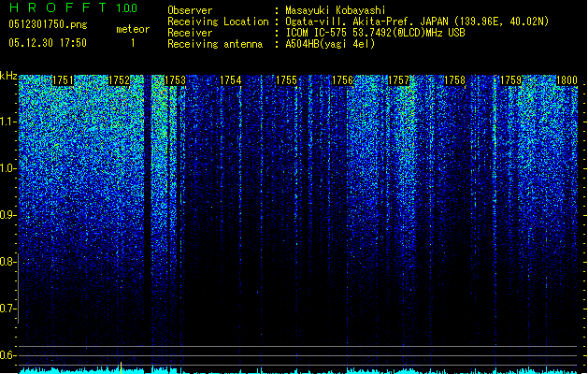Image resolution: width=588 pixels, height=374 pixels.
Task: Select location text Ogata-vill. Akita-Pref. JAPAN
Action: point(366,22)
